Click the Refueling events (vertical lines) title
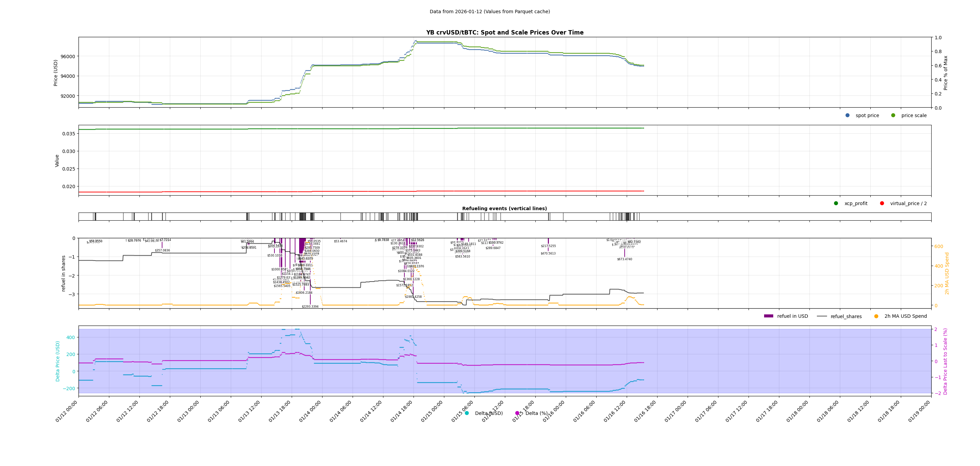The width and height of the screenshot is (980, 466). (x=505, y=208)
